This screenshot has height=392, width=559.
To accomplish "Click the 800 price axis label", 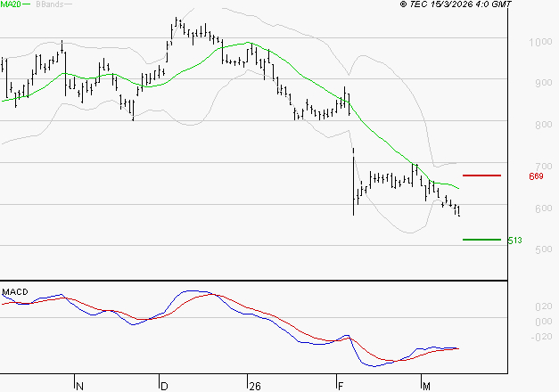I will click(544, 125).
